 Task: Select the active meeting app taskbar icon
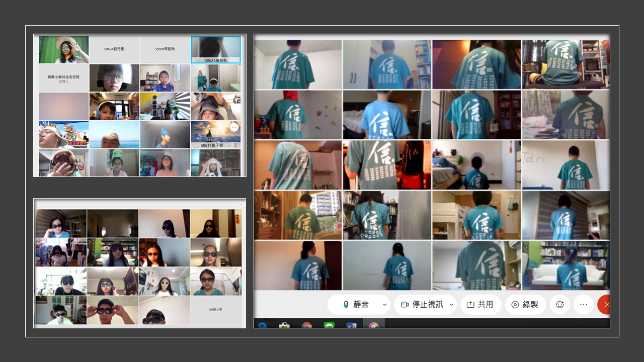click(373, 325)
